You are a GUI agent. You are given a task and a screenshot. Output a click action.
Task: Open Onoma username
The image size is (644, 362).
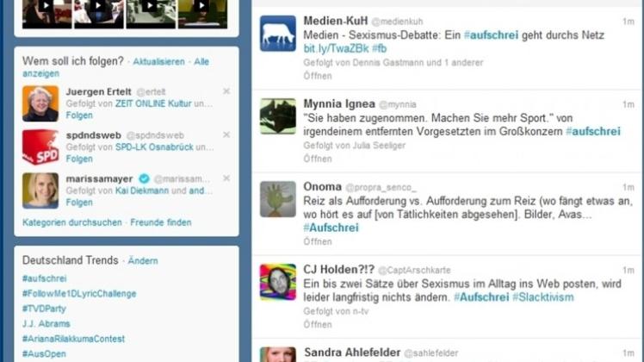322,187
